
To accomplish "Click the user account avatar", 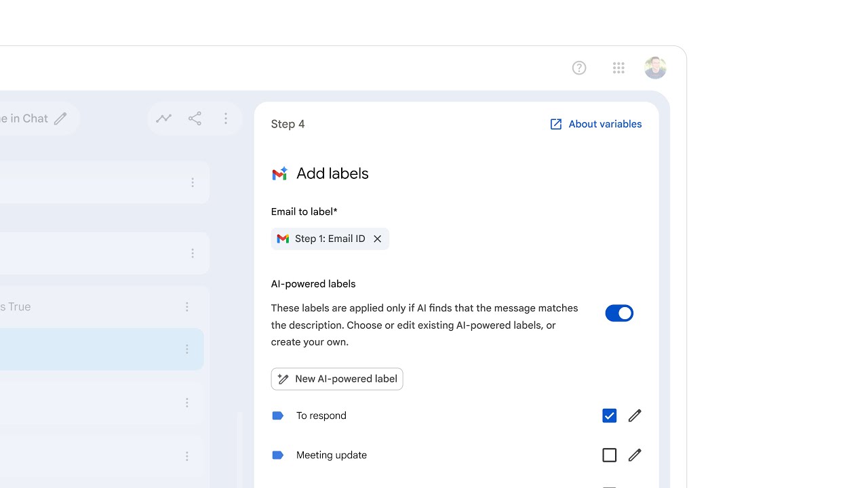I will (655, 68).
